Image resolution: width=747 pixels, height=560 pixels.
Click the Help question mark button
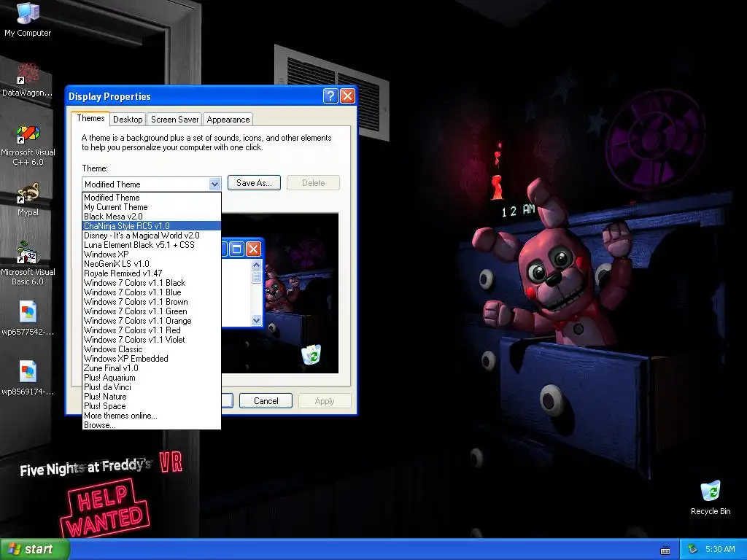click(x=330, y=96)
